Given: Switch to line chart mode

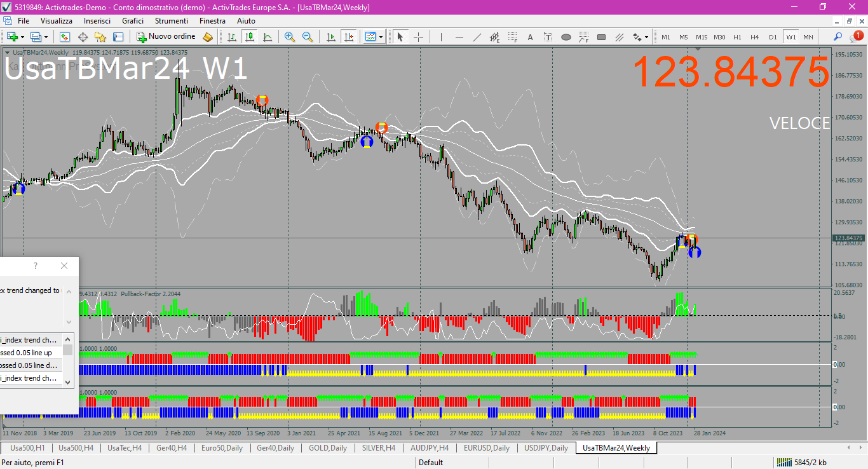Looking at the screenshot, I should pyautogui.click(x=268, y=37).
